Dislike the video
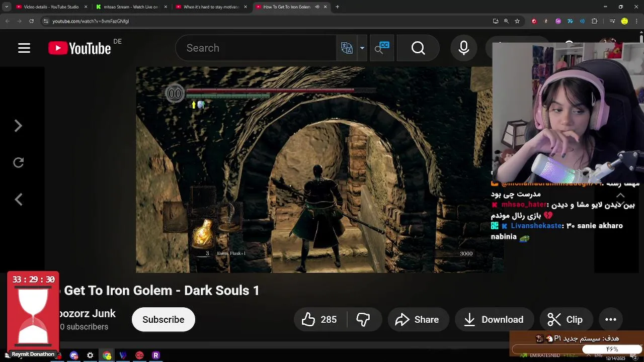The image size is (644, 362). pos(363,320)
